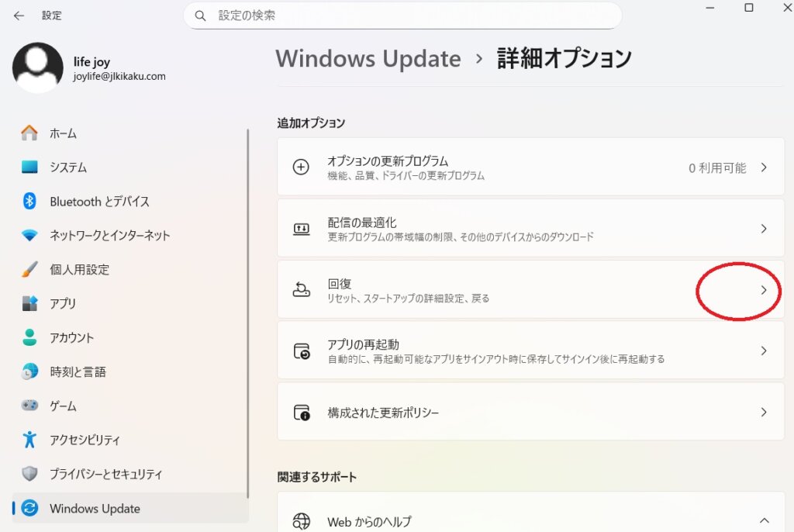Image resolution: width=794 pixels, height=532 pixels.
Task: Open 回復 using its chevron arrow
Action: tap(764, 290)
